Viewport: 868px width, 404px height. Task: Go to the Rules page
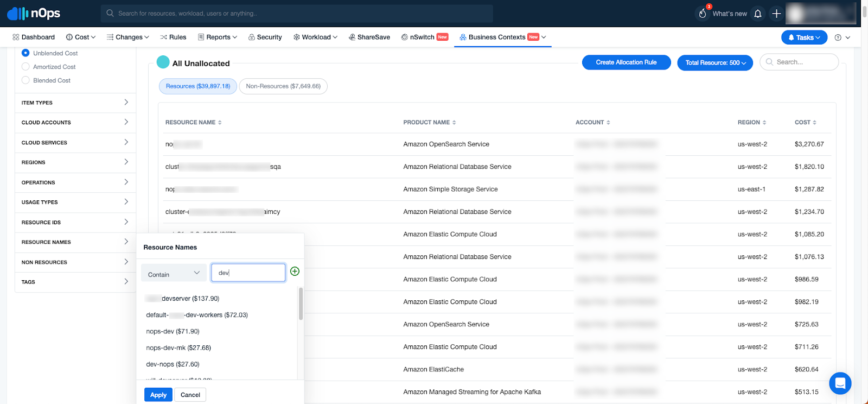[x=173, y=37]
